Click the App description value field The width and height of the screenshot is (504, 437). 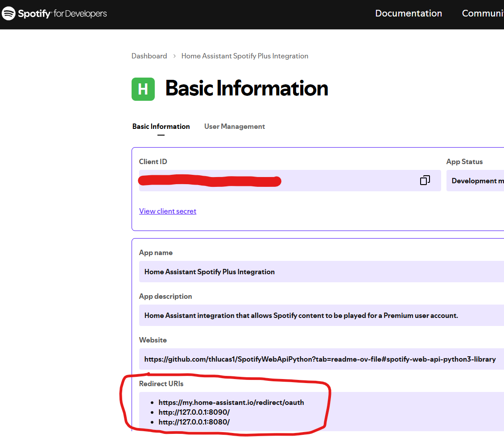322,315
